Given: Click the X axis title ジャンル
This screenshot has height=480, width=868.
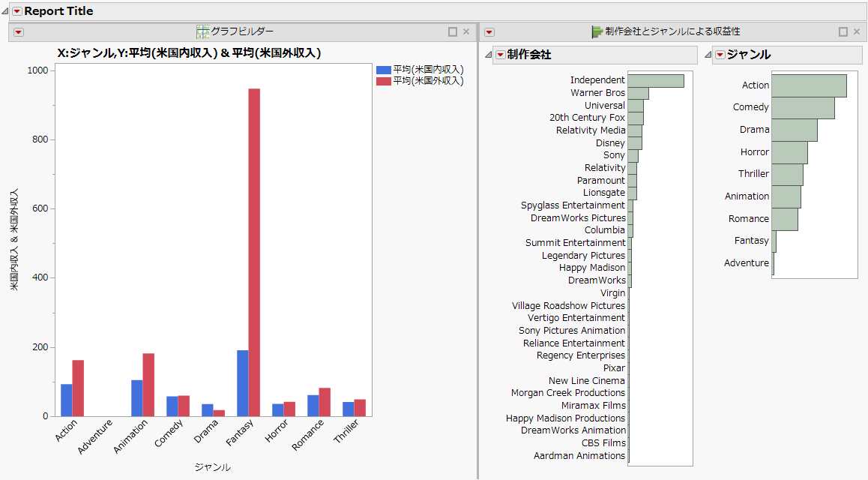Looking at the screenshot, I should coord(213,467).
